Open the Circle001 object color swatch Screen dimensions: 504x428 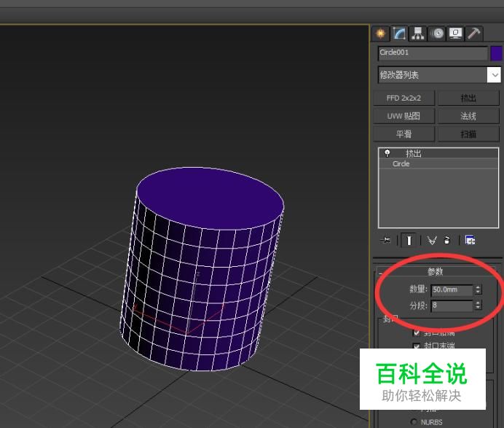(496, 53)
